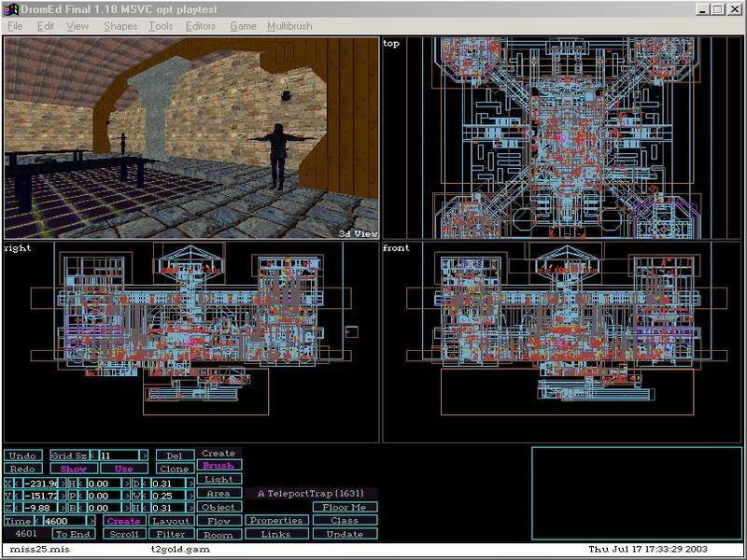747x560 pixels.
Task: Increase the X position with its right arrow
Action: click(63, 483)
